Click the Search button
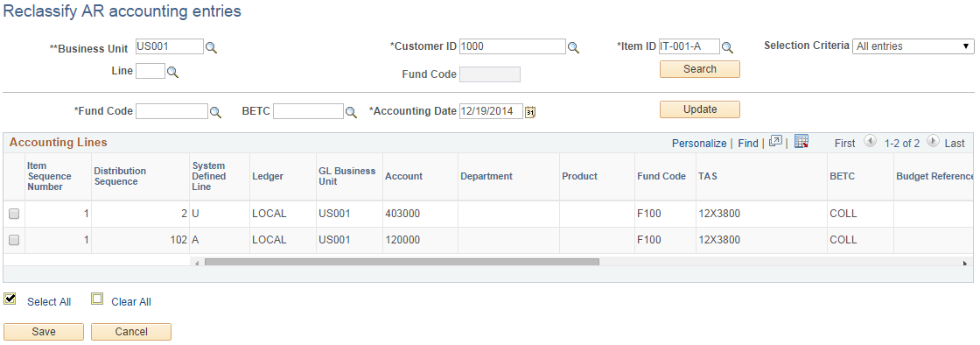Viewport: 980px width, 345px height. (x=700, y=69)
